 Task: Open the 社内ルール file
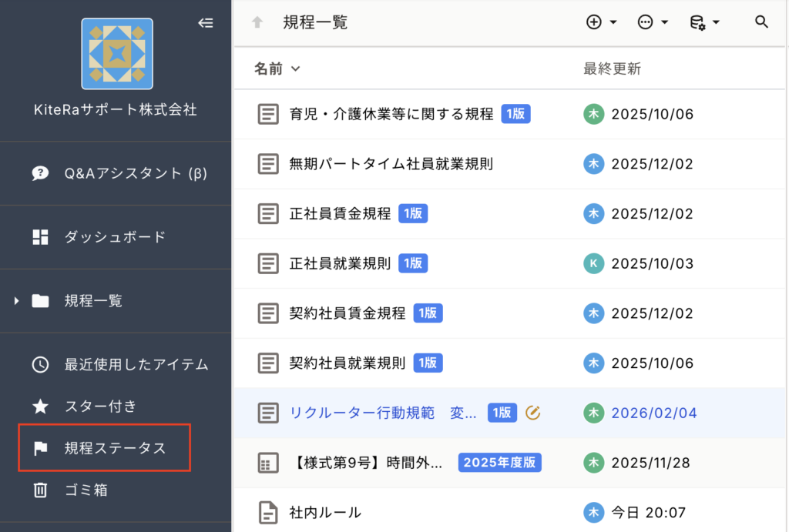point(325,512)
